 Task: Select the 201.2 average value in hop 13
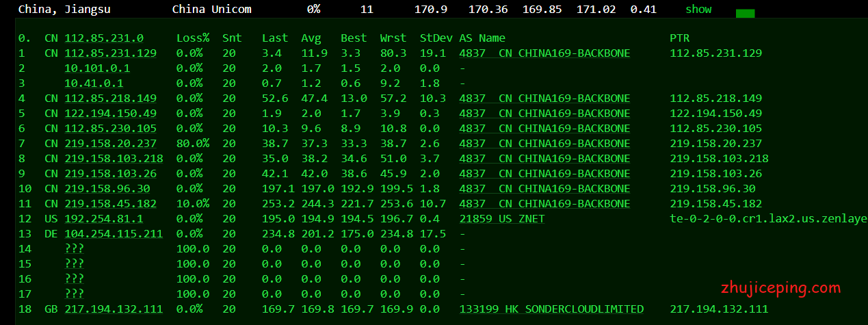[x=318, y=234]
